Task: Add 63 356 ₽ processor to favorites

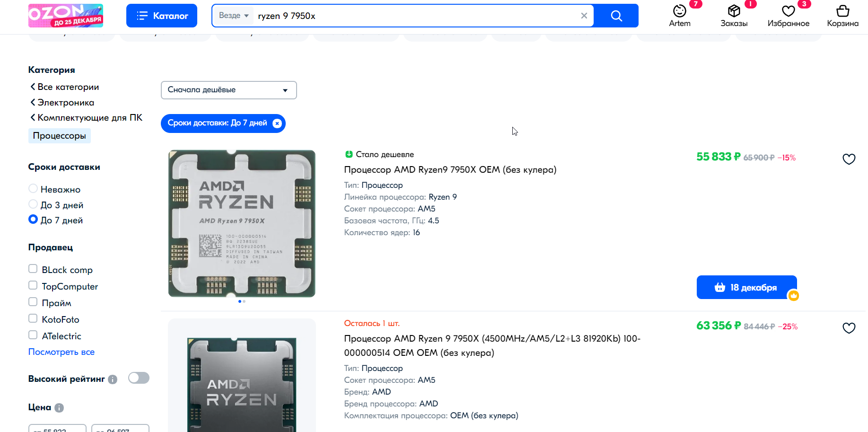Action: coord(849,328)
